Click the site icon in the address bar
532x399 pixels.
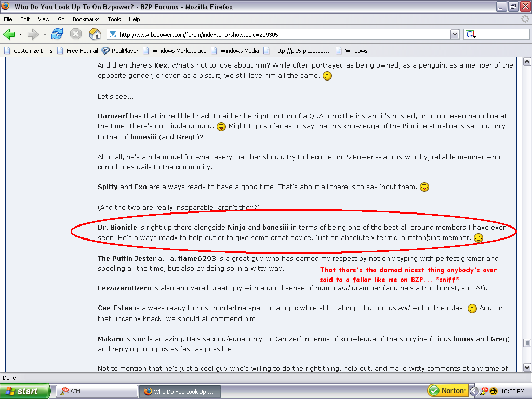tap(113, 35)
